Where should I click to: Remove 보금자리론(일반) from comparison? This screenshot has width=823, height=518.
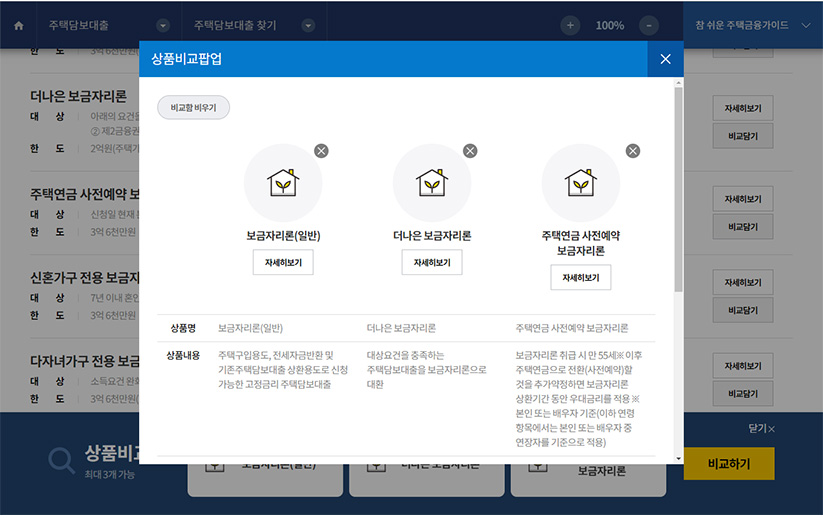click(321, 151)
